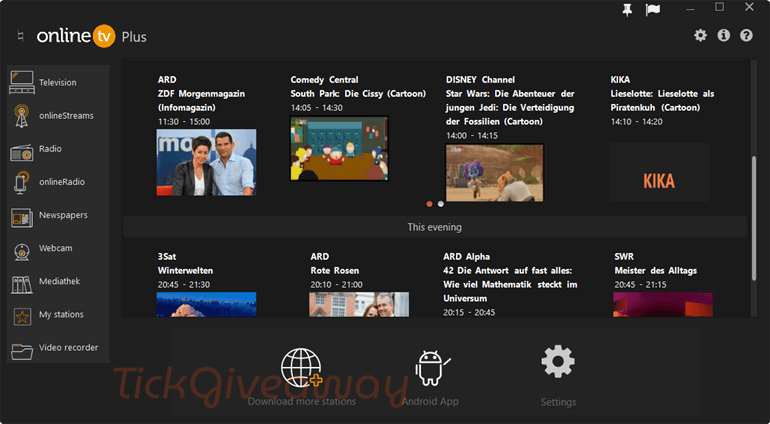Open the onlineStreams antenna icon
This screenshot has height=424, width=770.
[21, 116]
